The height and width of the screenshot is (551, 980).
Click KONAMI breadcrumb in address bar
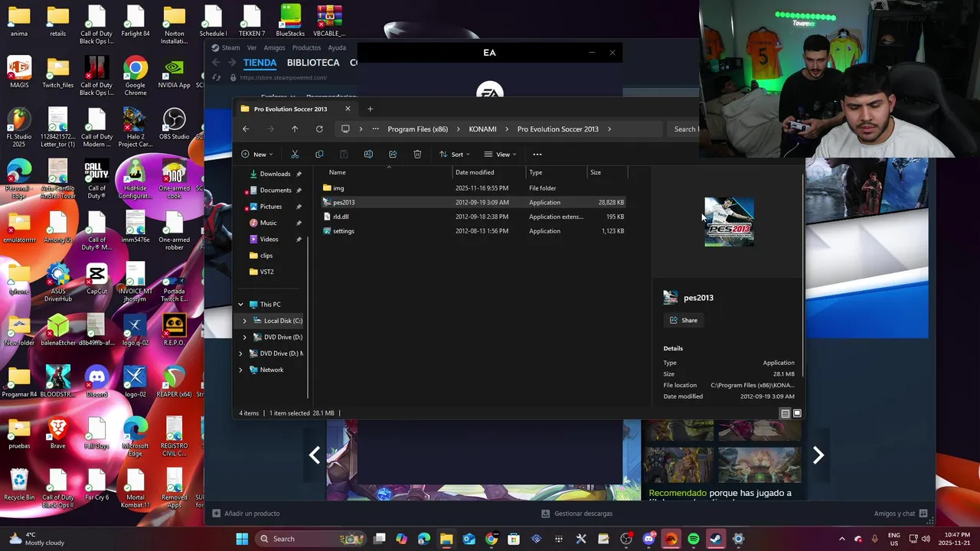482,129
